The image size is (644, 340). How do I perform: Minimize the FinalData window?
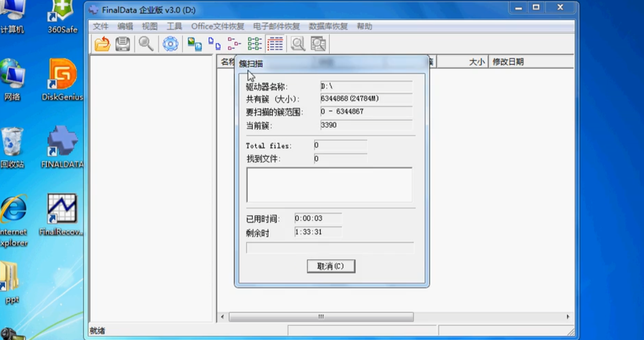519,7
